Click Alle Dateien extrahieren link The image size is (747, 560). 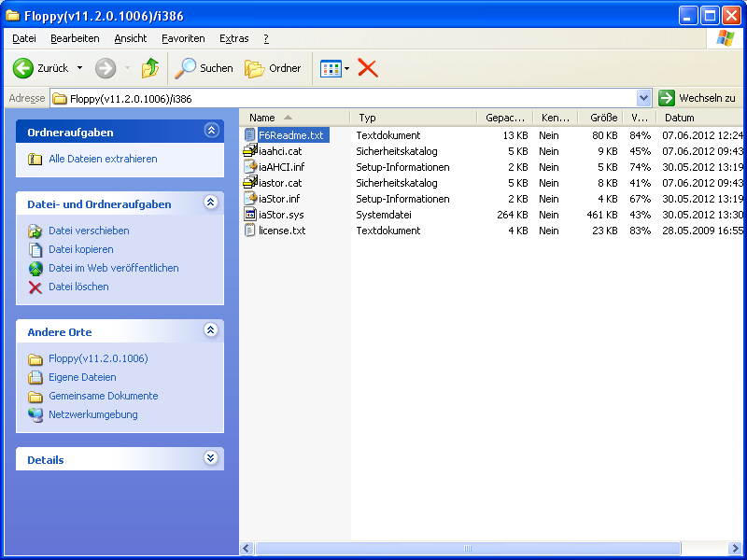103,159
